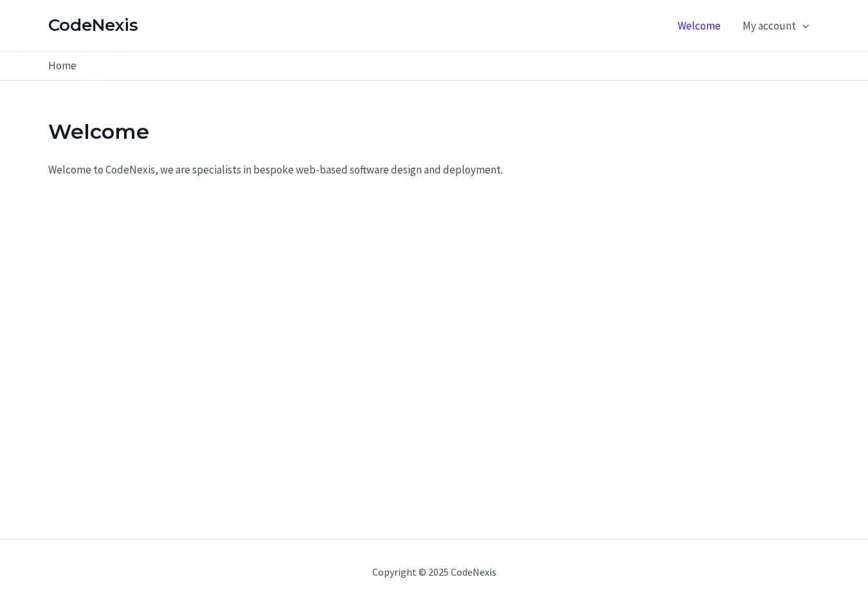Click the CodeNexis site logo

(93, 25)
